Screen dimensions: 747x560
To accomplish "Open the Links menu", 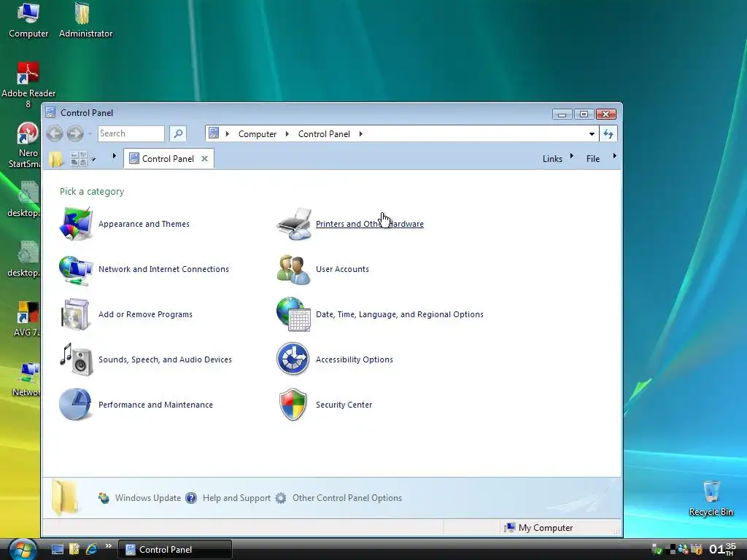I will coord(552,159).
